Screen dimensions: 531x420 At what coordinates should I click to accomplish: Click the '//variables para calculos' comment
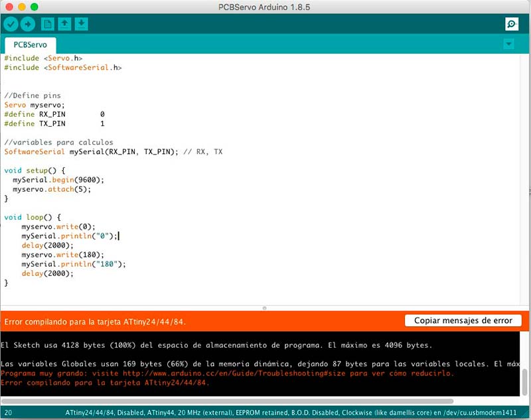[x=58, y=143]
